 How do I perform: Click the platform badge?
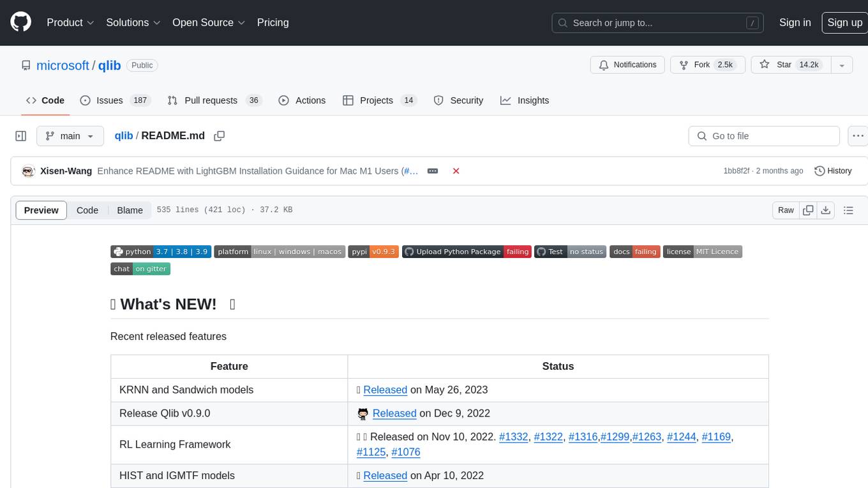(x=280, y=252)
